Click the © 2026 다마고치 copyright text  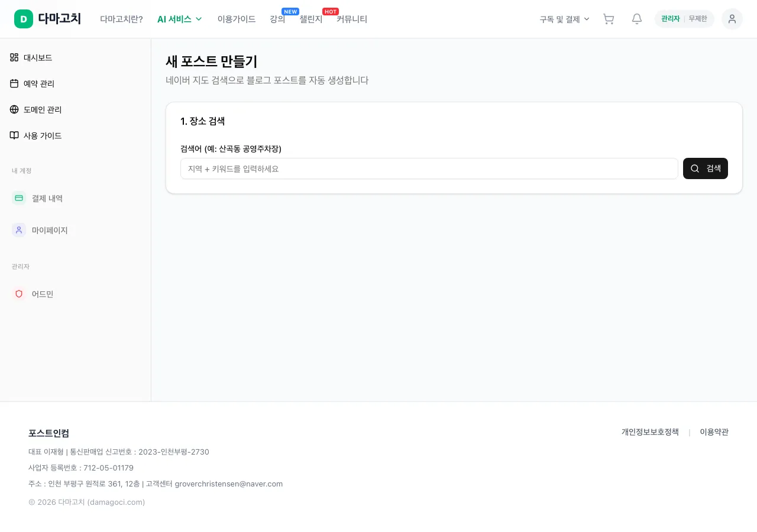87,502
